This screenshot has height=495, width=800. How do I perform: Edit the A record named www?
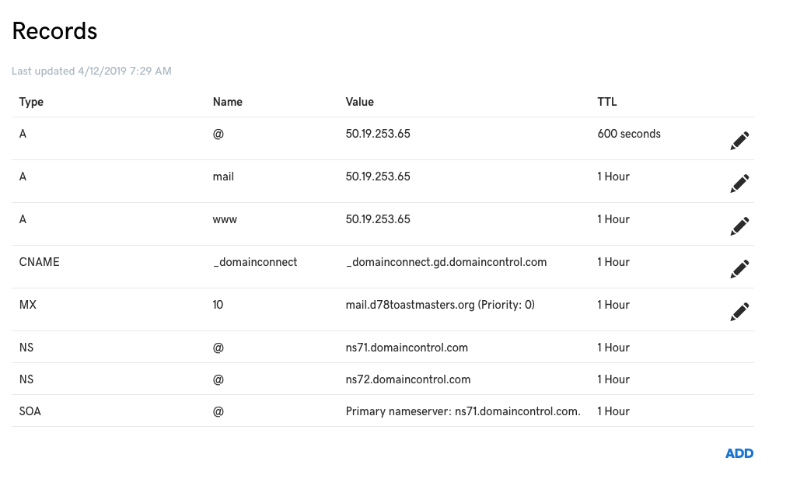pyautogui.click(x=739, y=227)
